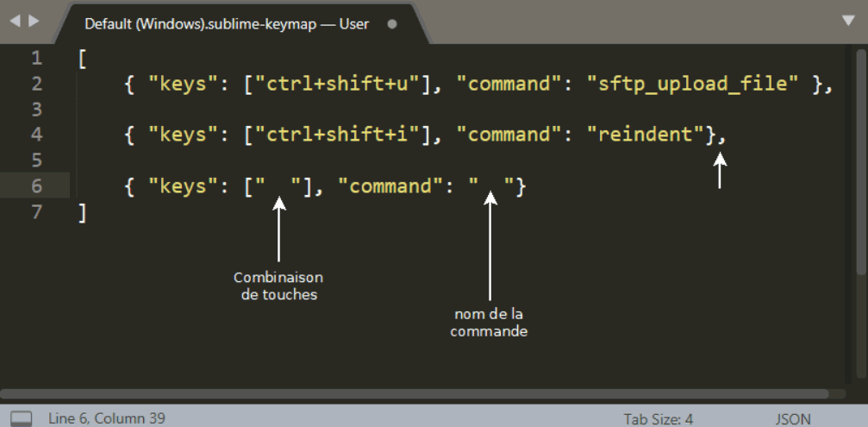This screenshot has width=868, height=427.
Task: Click the "keys" word on line 2
Action: 184,85
